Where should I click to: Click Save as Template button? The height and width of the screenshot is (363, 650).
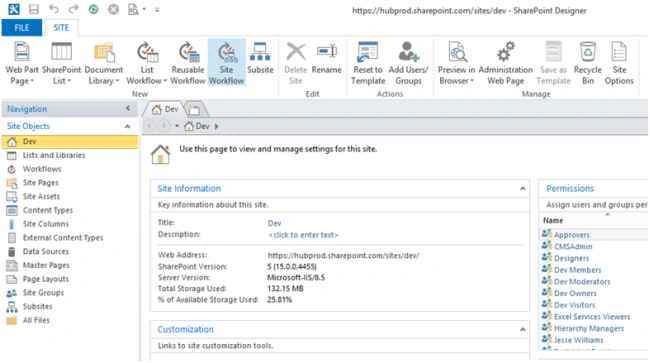(x=553, y=63)
